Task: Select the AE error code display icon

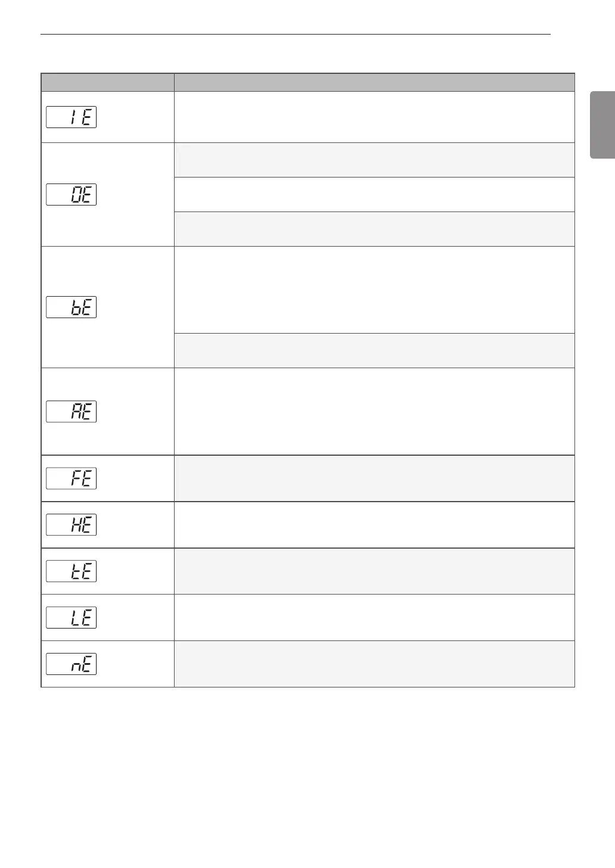Action: point(72,412)
